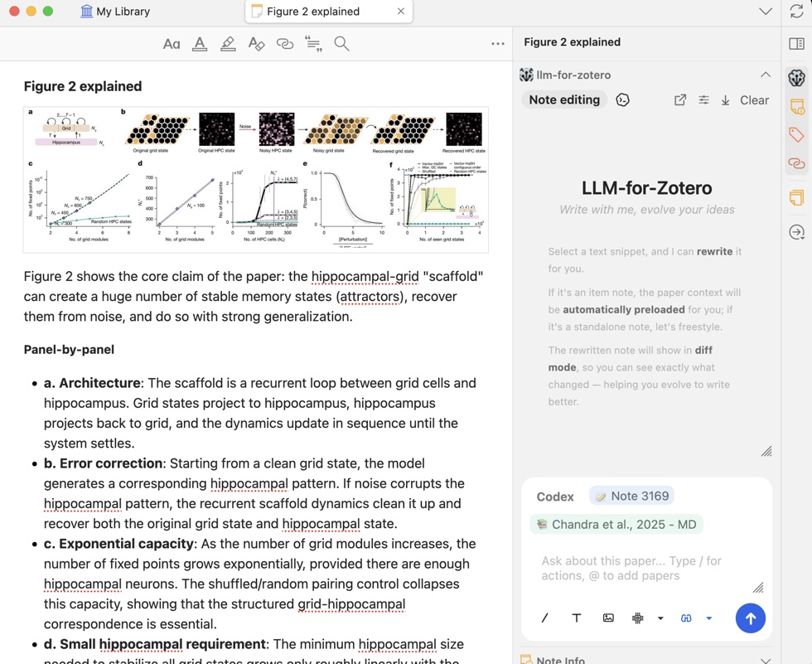Click the Figure 2 explained note heading
812x664 pixels.
(83, 86)
